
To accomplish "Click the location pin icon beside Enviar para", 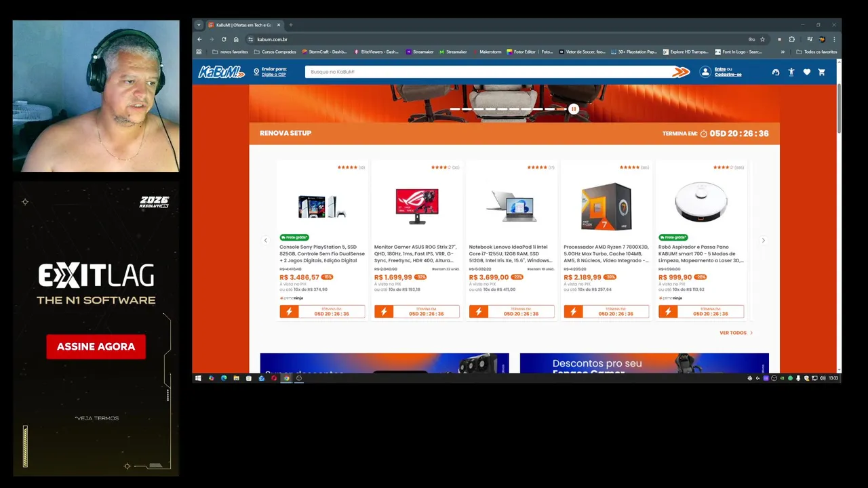I will point(256,72).
